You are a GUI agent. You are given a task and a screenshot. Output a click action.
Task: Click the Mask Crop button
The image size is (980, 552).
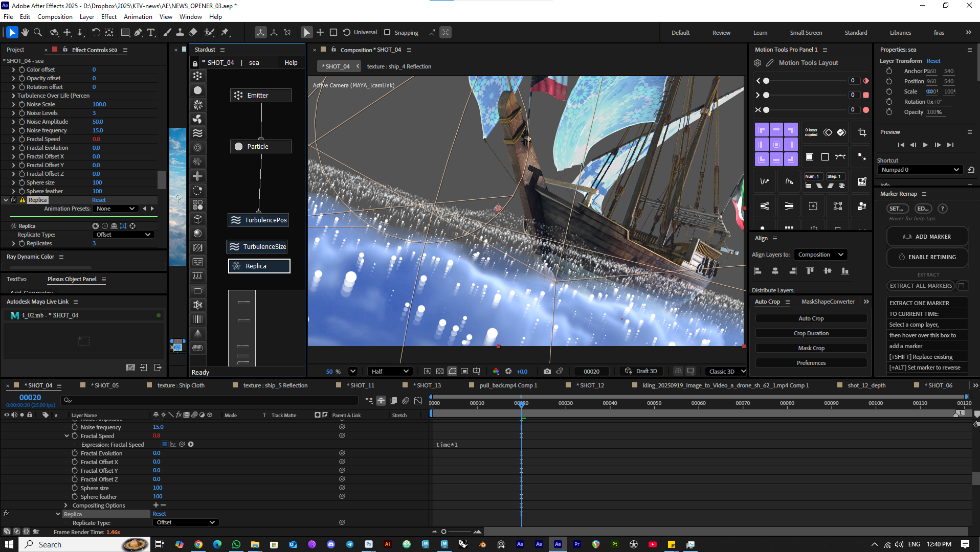pos(811,348)
